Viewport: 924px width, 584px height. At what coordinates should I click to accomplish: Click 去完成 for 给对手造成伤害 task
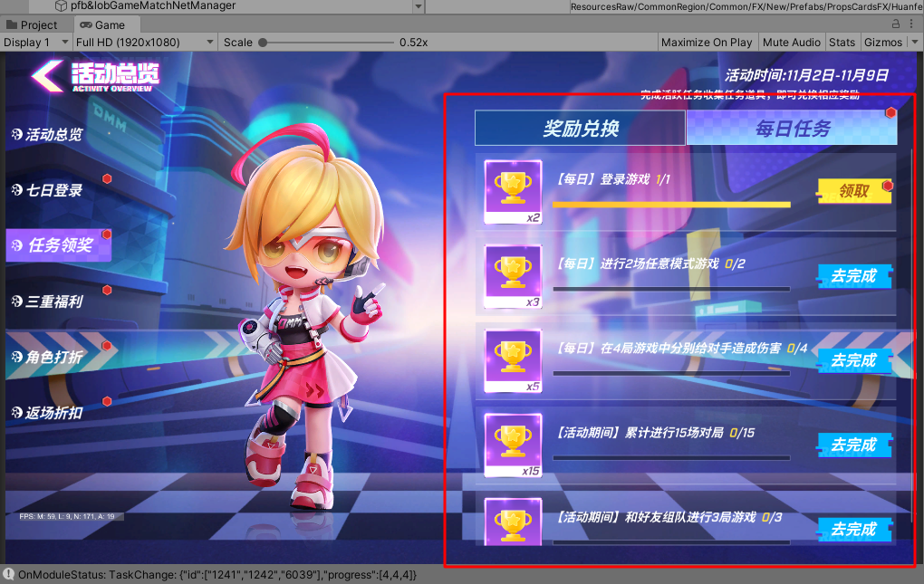coord(854,360)
